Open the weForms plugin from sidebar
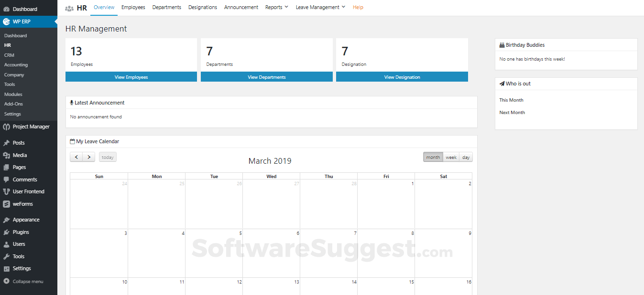 [22, 203]
